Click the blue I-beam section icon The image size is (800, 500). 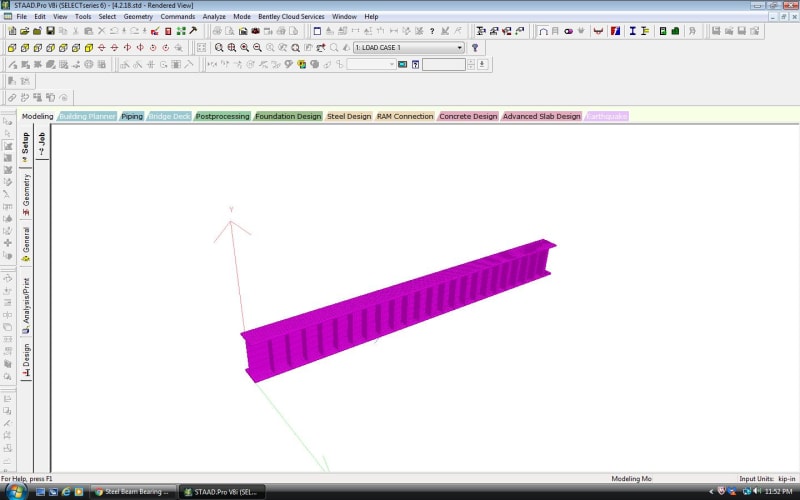[x=632, y=31]
